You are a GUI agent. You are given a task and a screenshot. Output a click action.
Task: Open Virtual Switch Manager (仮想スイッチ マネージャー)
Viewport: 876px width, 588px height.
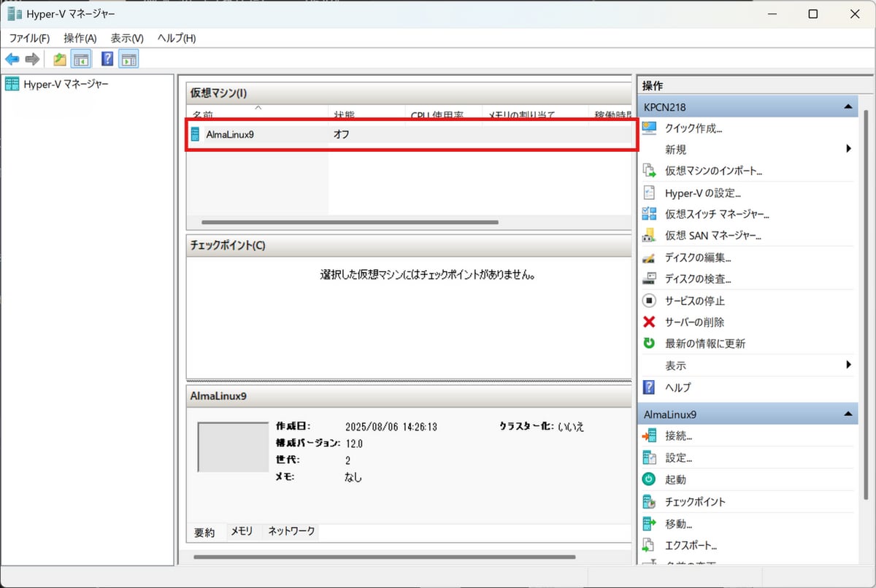point(717,214)
